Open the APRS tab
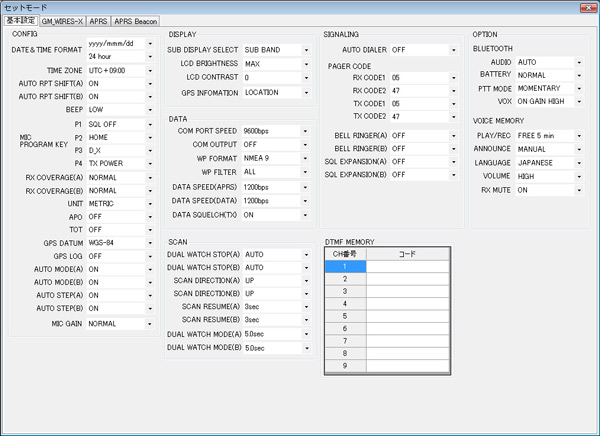600x436 pixels. click(x=98, y=19)
